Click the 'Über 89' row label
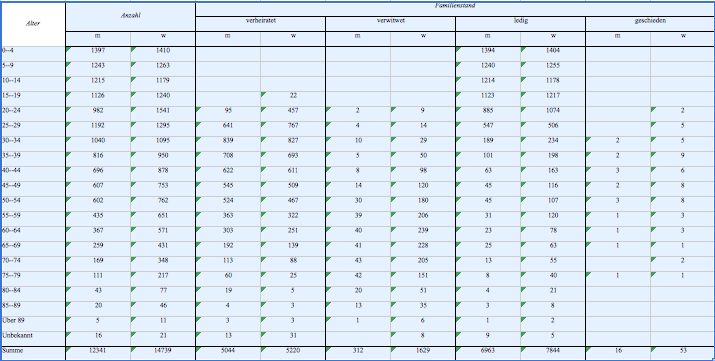This screenshot has height=361, width=715. click(33, 325)
